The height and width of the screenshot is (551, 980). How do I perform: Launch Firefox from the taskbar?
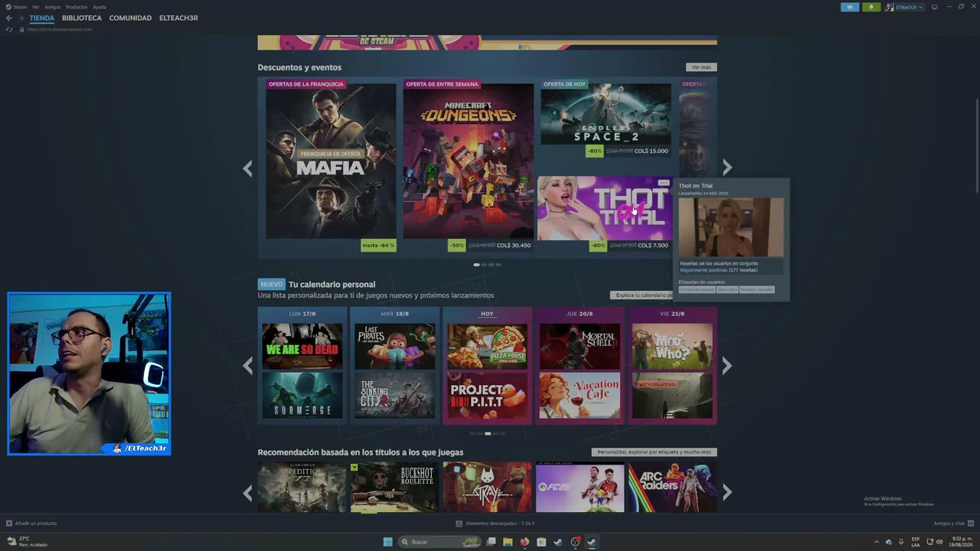[524, 542]
